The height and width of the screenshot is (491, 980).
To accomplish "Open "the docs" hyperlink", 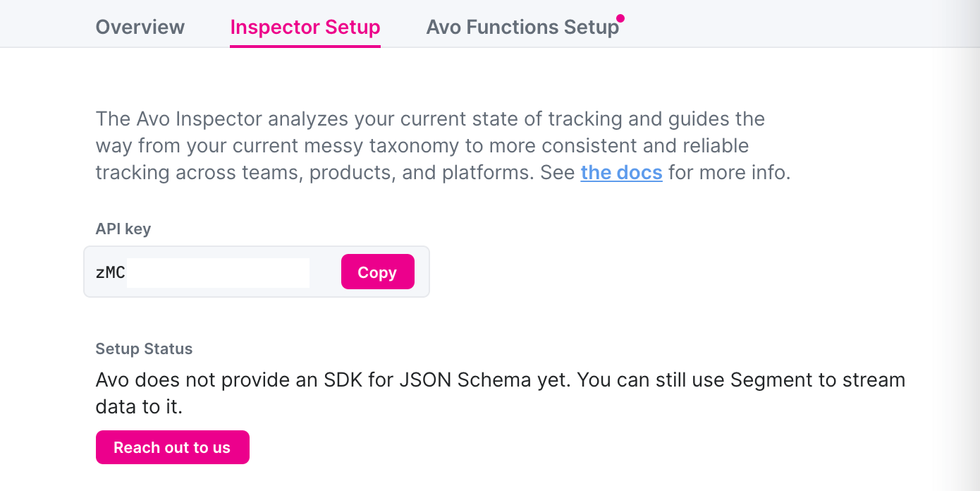I will (x=621, y=172).
